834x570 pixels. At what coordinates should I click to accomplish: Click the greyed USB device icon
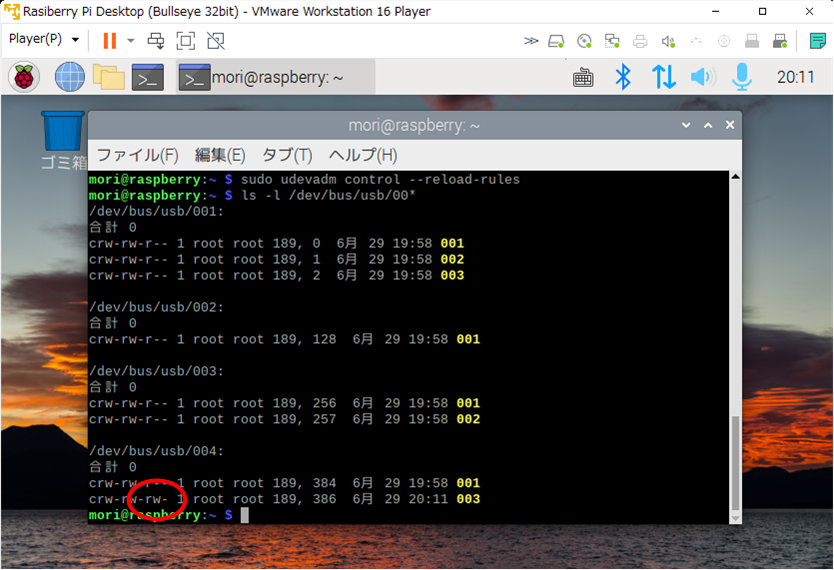click(752, 41)
